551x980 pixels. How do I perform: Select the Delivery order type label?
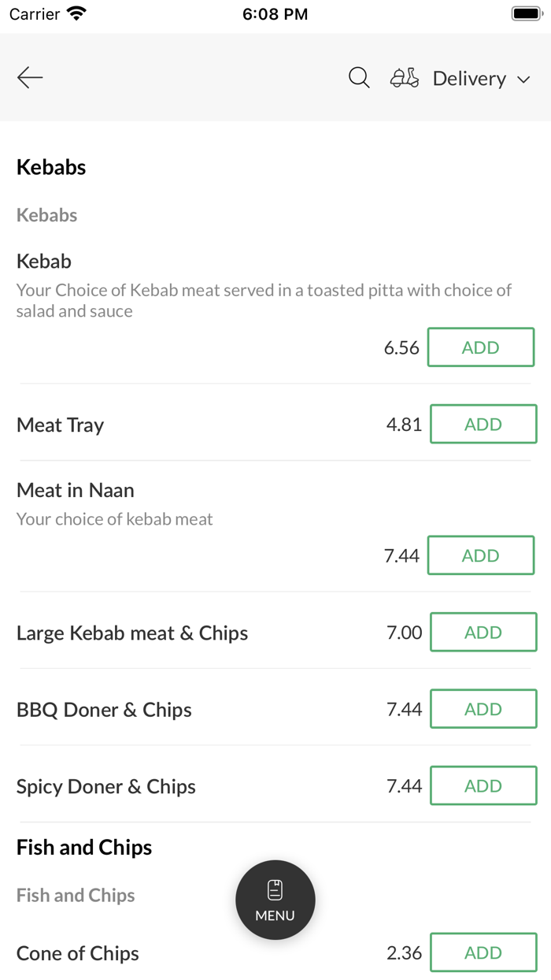point(469,79)
